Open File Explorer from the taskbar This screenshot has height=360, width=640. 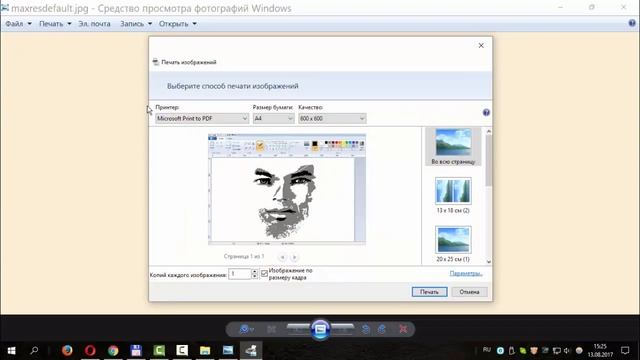coord(205,350)
